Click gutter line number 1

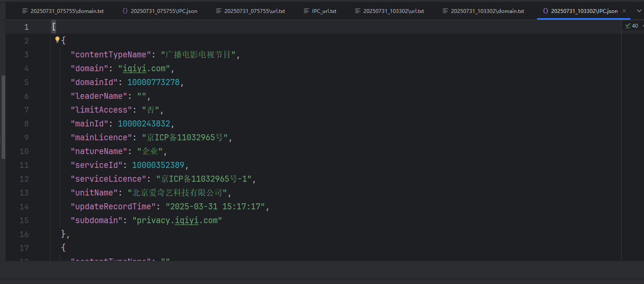(x=26, y=27)
